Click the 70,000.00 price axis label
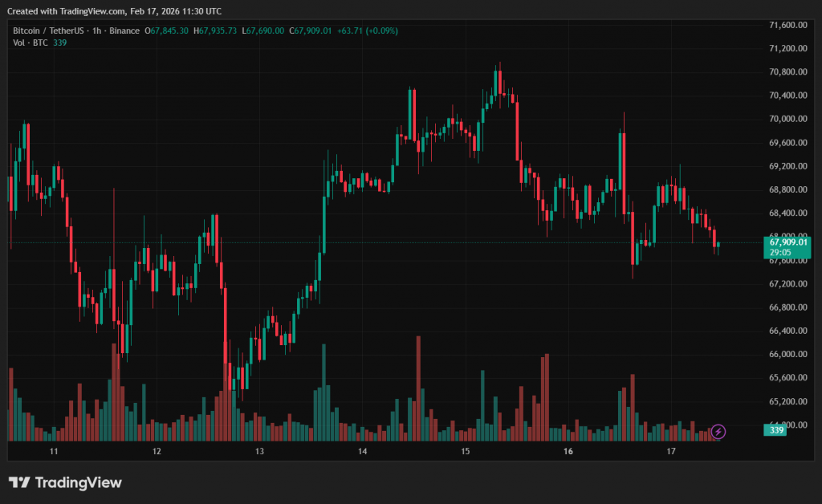Image resolution: width=822 pixels, height=504 pixels. tap(787, 119)
